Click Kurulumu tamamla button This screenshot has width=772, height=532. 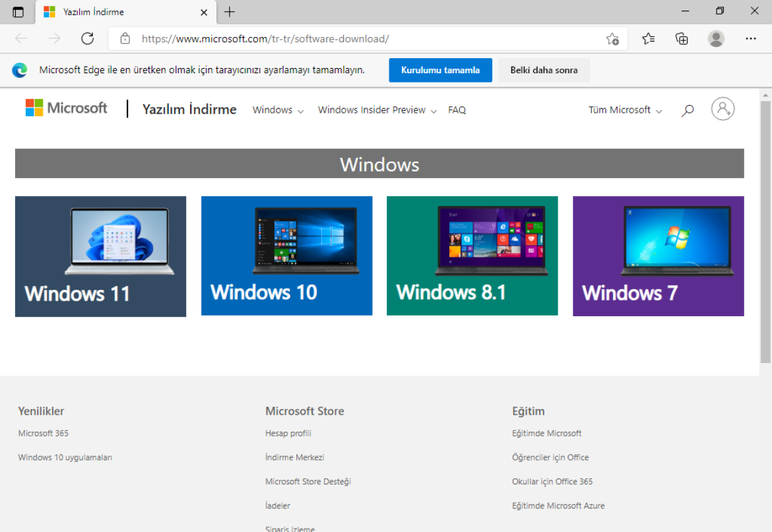point(440,70)
